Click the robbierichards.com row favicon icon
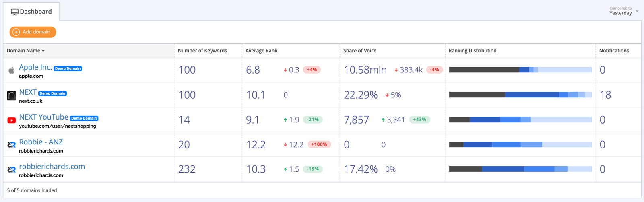Screen dimensions: 644x202 point(12,170)
